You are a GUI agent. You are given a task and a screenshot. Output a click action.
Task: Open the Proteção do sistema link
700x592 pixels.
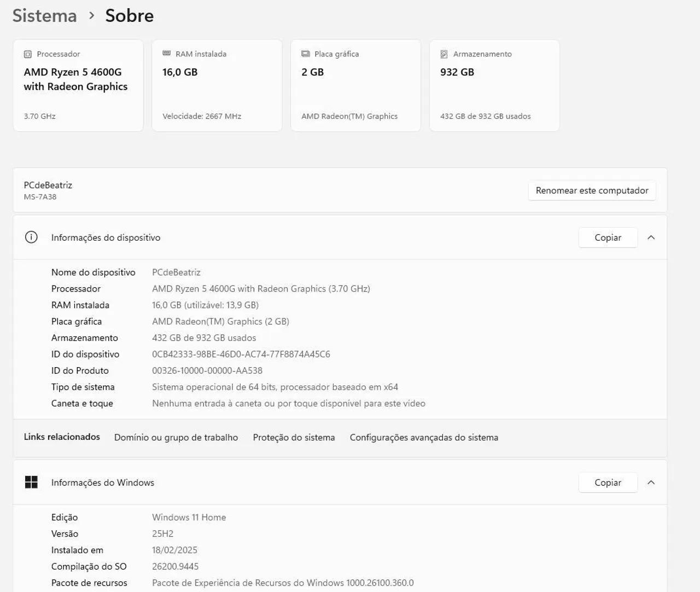point(294,437)
